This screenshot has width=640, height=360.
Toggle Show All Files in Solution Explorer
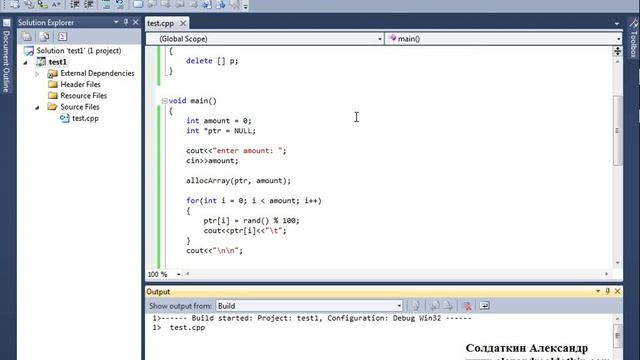(44, 37)
